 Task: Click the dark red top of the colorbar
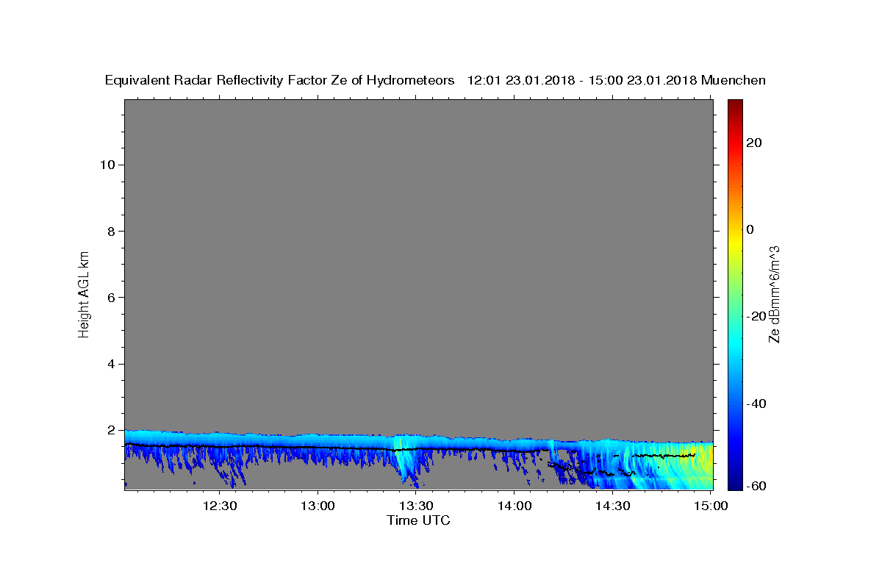(735, 107)
